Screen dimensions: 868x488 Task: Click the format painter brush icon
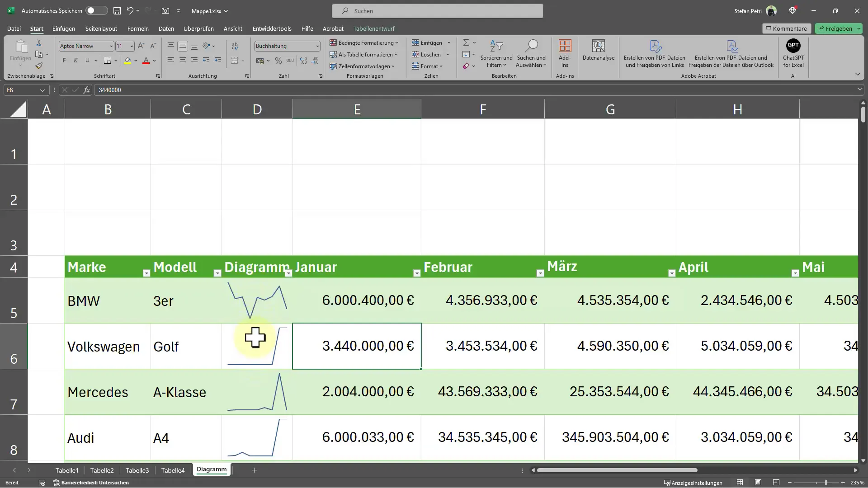[39, 66]
